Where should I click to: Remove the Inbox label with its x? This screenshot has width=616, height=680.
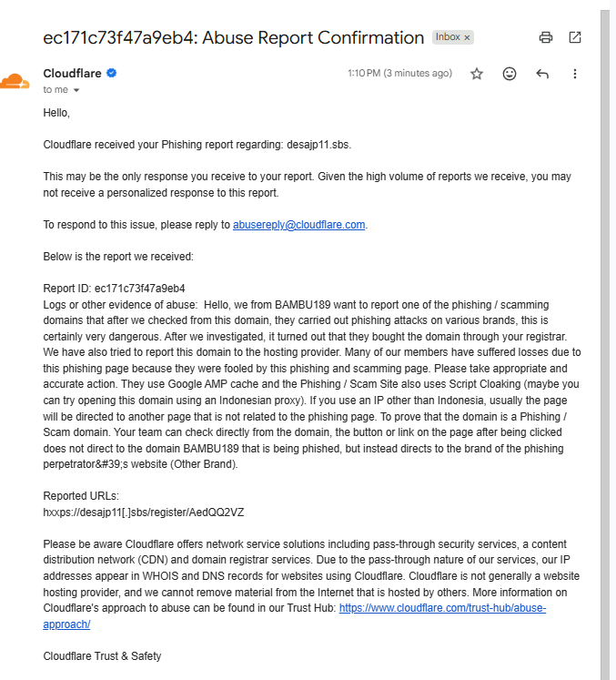pyautogui.click(x=467, y=37)
